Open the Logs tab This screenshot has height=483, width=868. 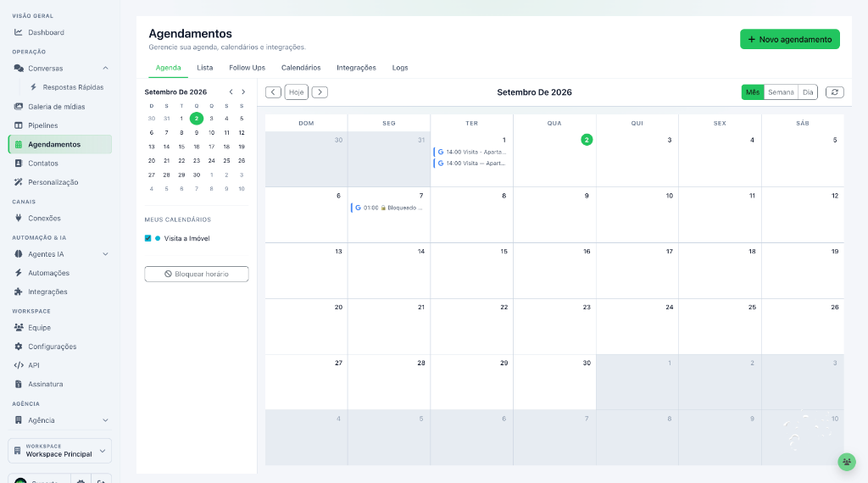[400, 68]
